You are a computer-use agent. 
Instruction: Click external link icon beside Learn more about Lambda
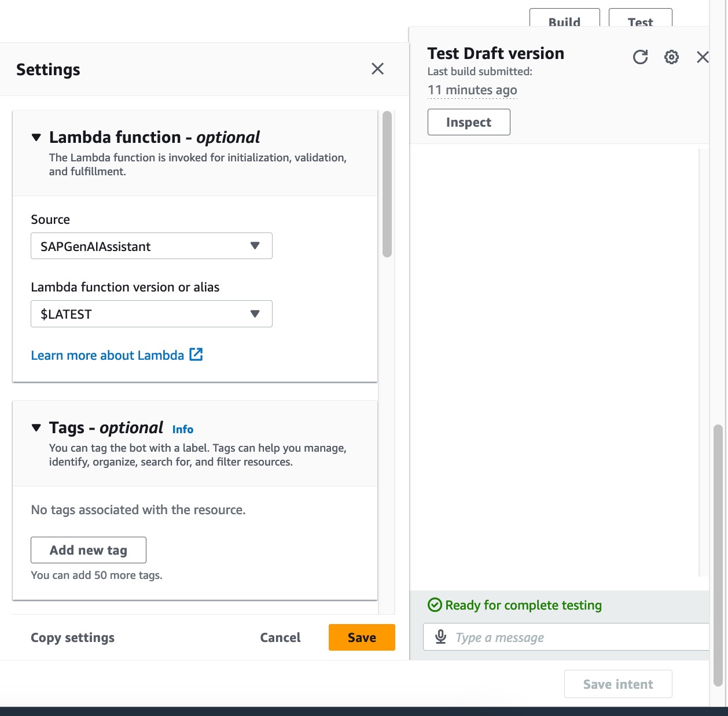[x=196, y=355]
